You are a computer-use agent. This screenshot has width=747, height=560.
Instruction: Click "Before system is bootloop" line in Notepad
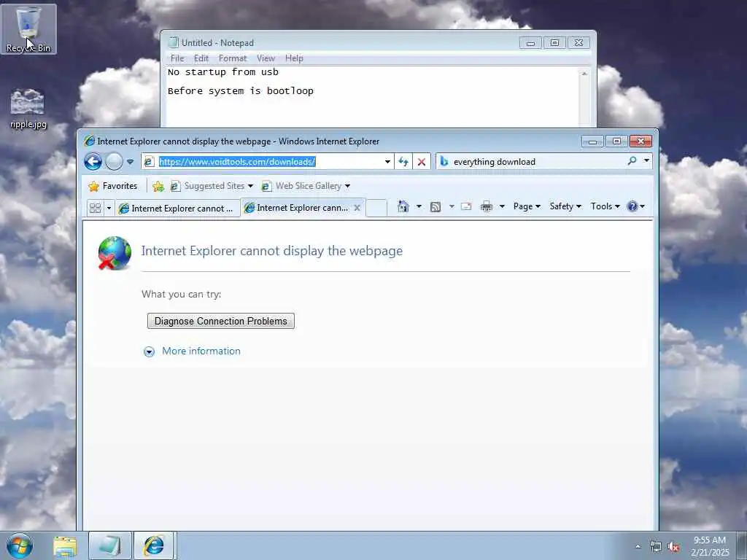point(241,91)
